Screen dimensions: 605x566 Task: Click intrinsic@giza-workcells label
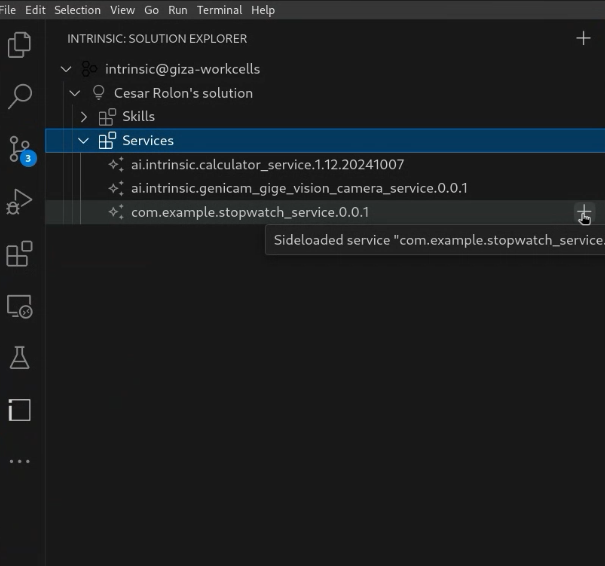tap(183, 69)
